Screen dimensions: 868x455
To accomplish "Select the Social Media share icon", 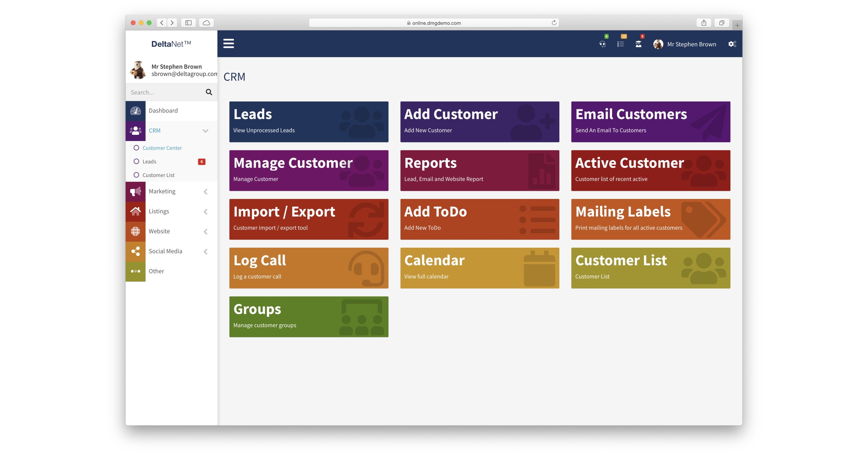I will coord(135,251).
